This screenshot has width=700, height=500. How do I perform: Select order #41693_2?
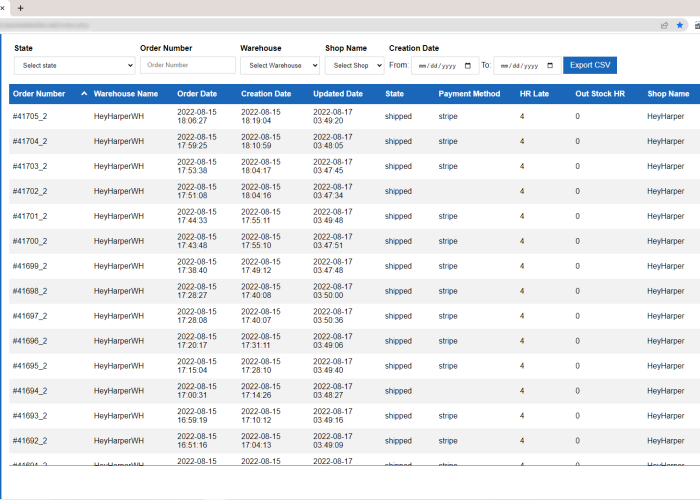30,417
